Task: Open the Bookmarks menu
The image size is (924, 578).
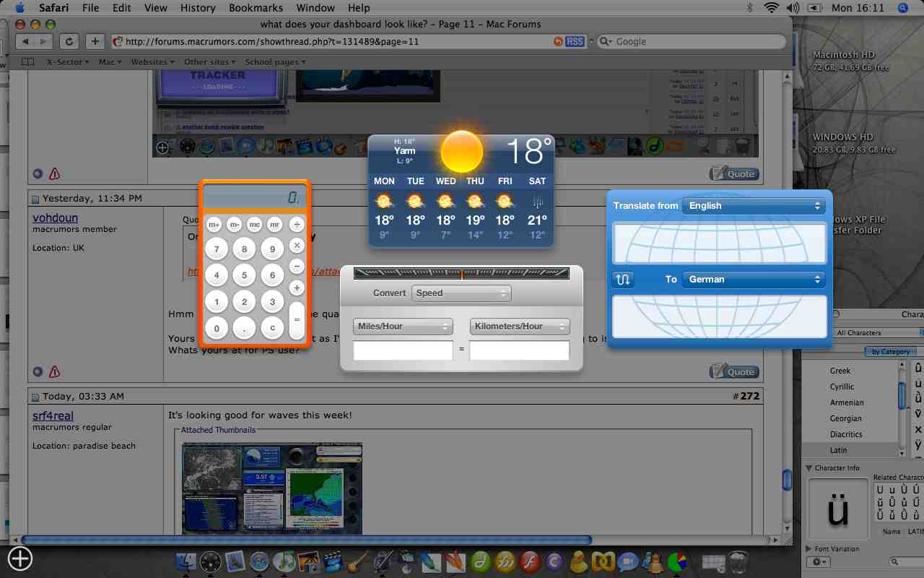Action: click(256, 8)
